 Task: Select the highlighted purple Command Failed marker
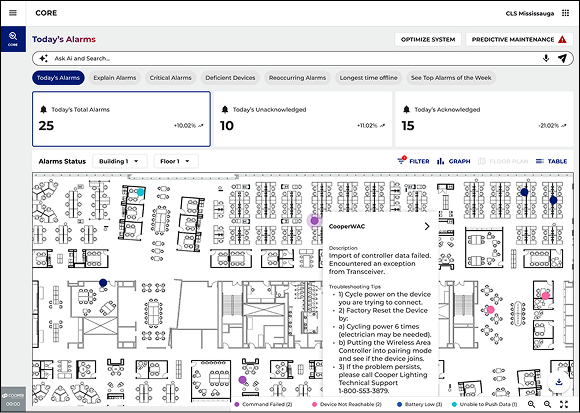[314, 221]
